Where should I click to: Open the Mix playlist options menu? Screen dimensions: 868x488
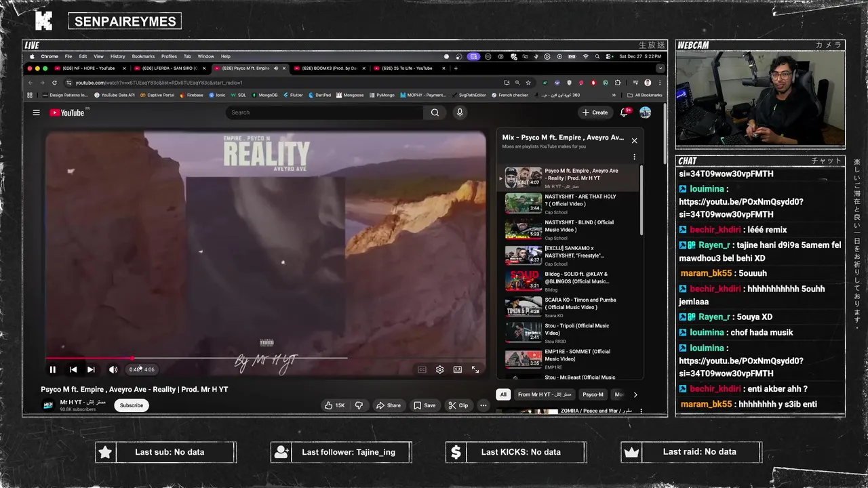click(634, 157)
